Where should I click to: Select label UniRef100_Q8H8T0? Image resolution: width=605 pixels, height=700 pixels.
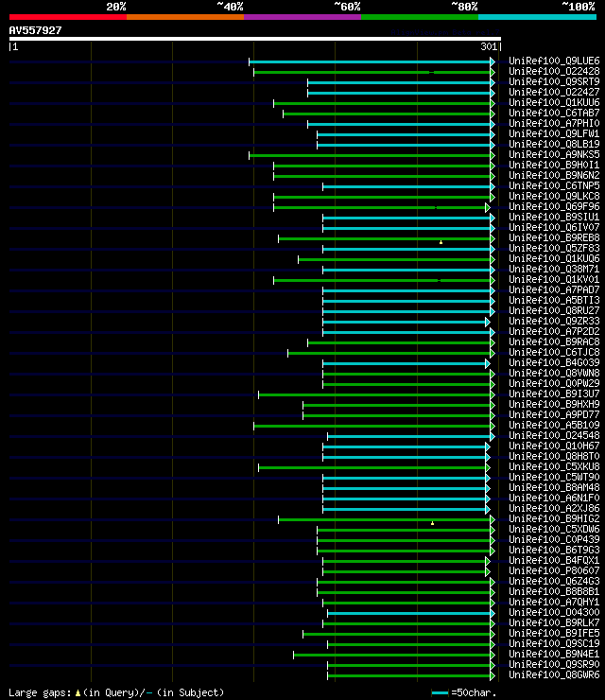(x=554, y=456)
